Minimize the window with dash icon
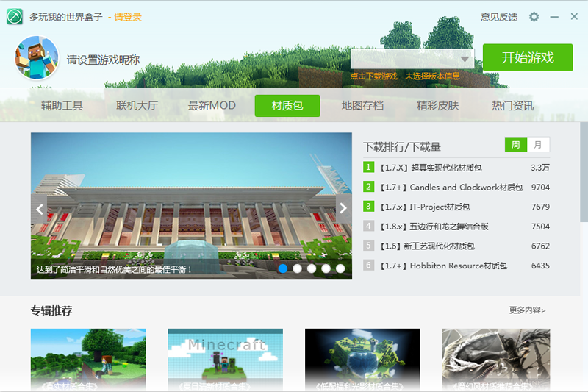 tap(554, 17)
